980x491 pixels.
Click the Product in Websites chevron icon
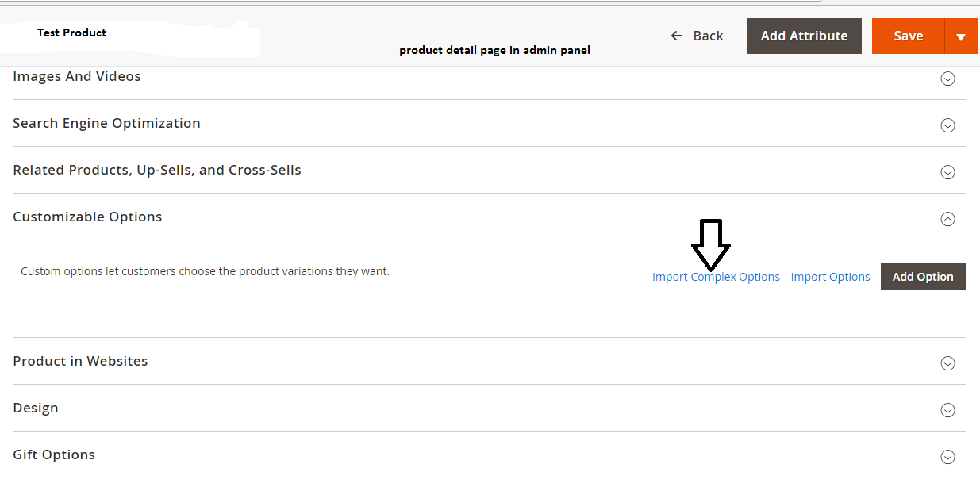(x=947, y=363)
